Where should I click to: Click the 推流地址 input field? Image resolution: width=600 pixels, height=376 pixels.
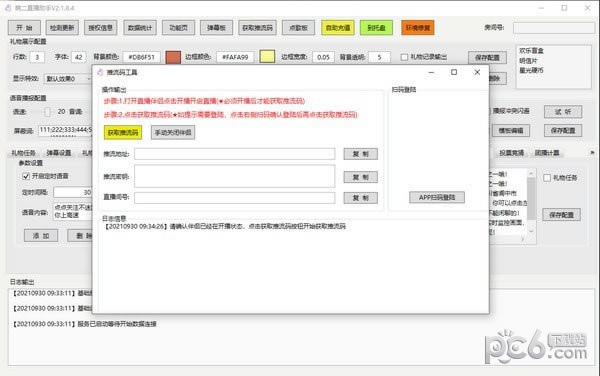(235, 154)
